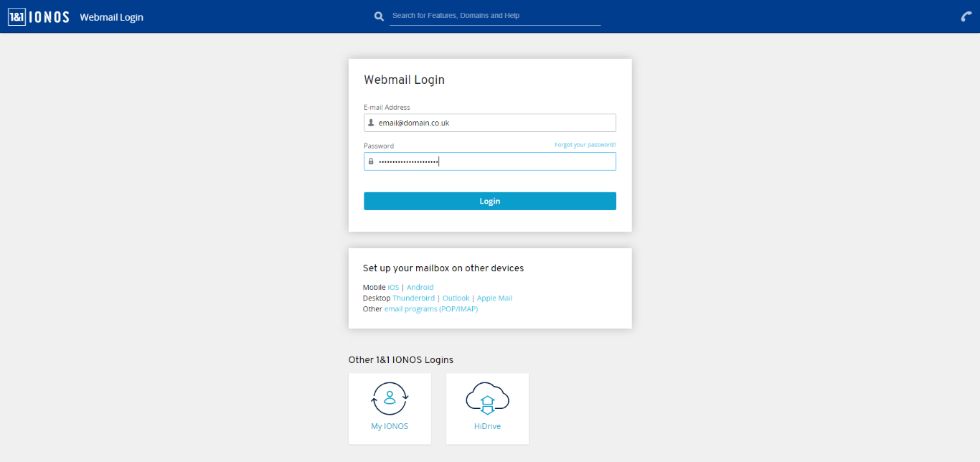Click the phone contact icon top right
This screenshot has width=980, height=462.
tap(966, 15)
